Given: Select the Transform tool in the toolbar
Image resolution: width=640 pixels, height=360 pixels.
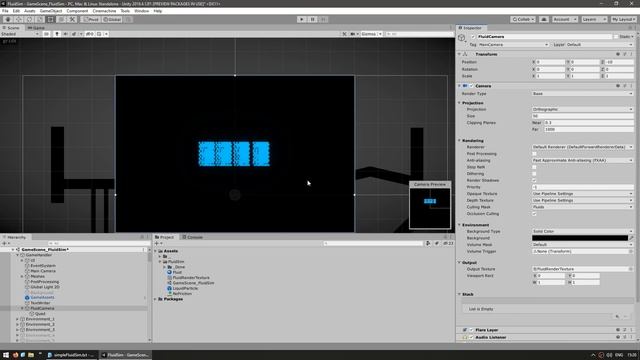Looking at the screenshot, I should click(61, 19).
